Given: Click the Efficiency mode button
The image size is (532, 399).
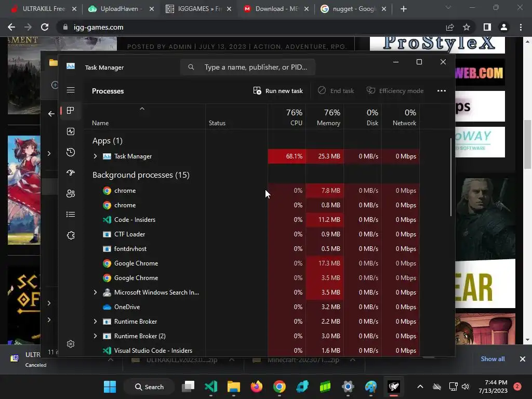Looking at the screenshot, I should point(395,90).
